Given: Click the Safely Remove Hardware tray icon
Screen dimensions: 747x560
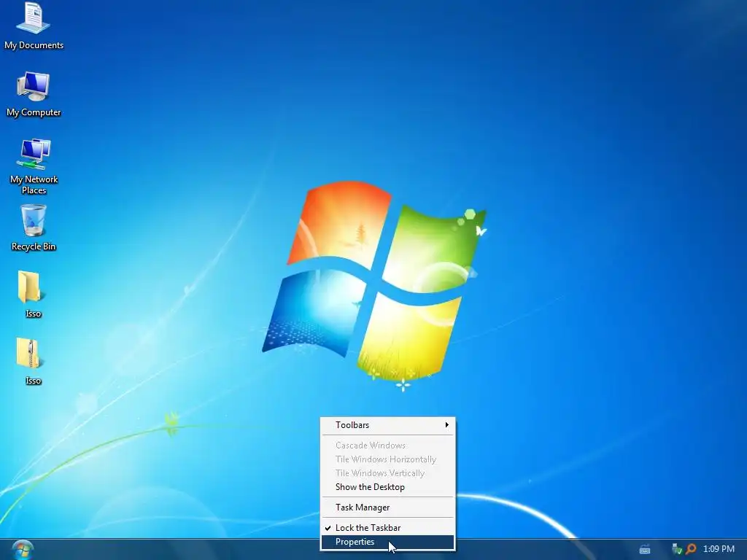Looking at the screenshot, I should pyautogui.click(x=677, y=549).
